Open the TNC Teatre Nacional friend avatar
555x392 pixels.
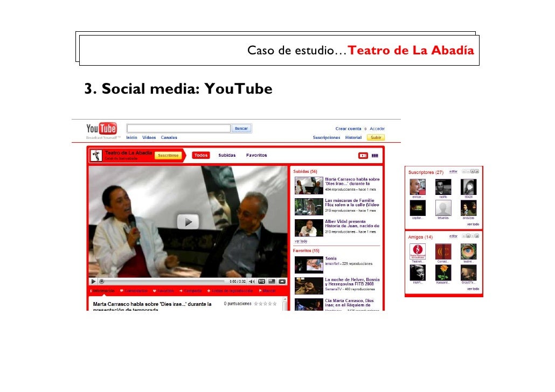pos(418,251)
